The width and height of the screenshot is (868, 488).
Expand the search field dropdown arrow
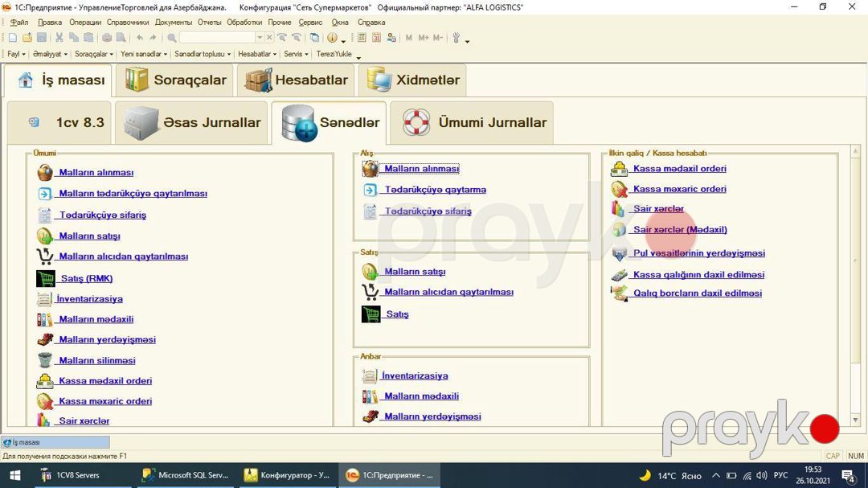point(259,38)
